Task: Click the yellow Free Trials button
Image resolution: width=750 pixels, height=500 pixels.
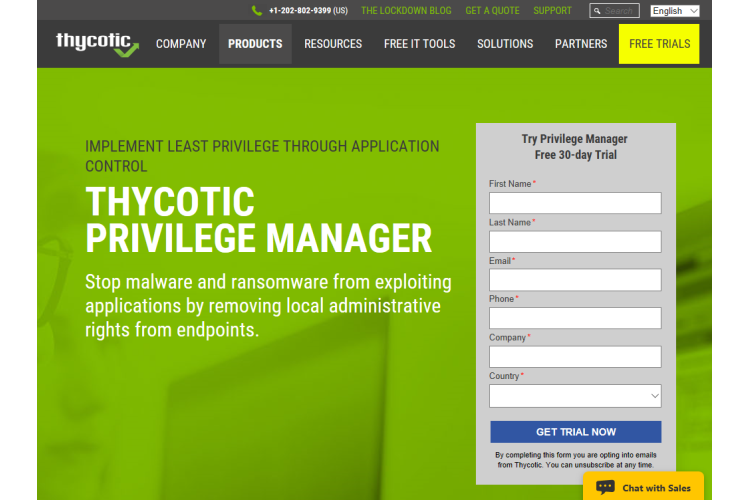Action: coord(659,44)
